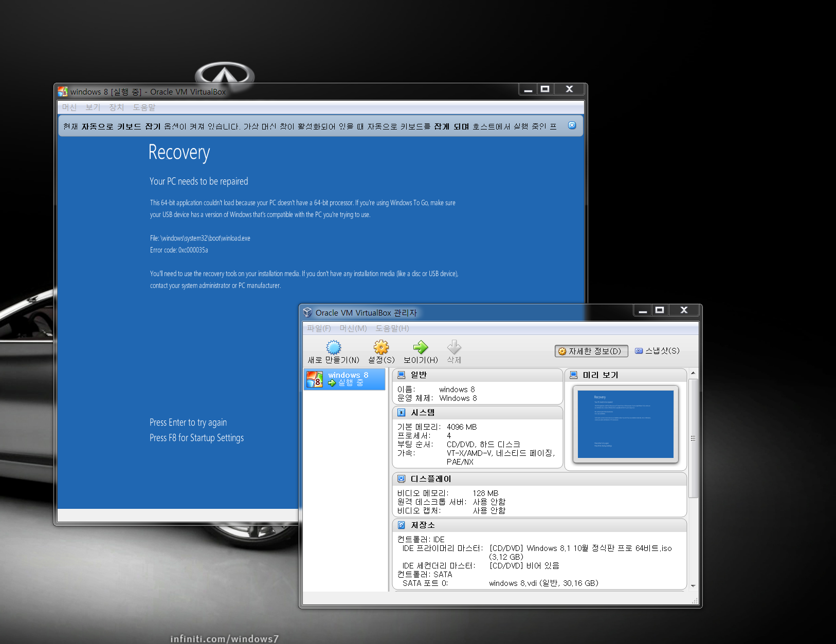The image size is (836, 644).
Task: Dismiss the keyboard capture notification bar
Action: pyautogui.click(x=572, y=125)
